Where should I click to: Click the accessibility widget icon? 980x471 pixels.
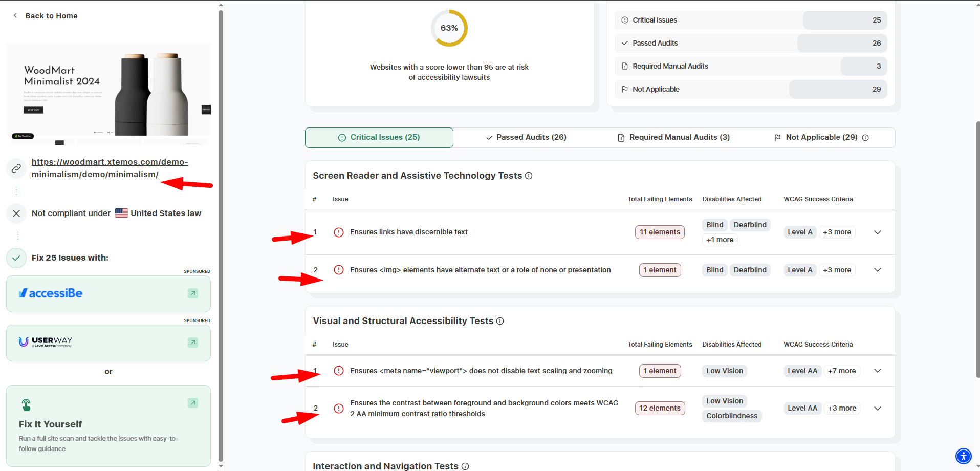pyautogui.click(x=963, y=456)
